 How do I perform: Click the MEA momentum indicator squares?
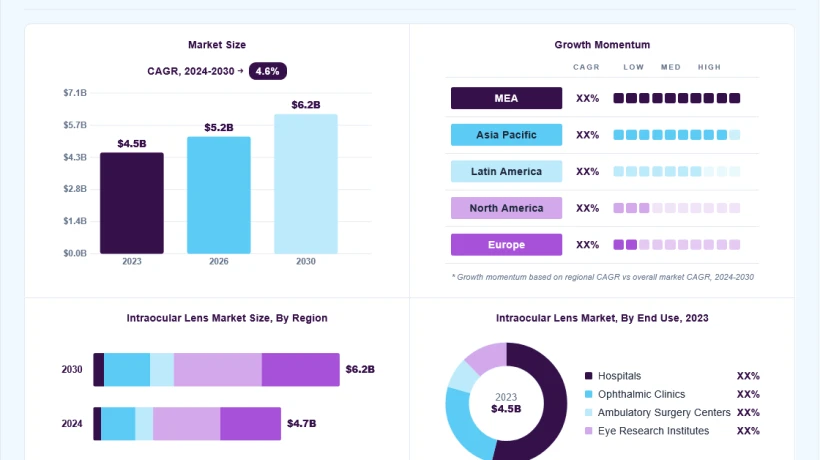[677, 98]
